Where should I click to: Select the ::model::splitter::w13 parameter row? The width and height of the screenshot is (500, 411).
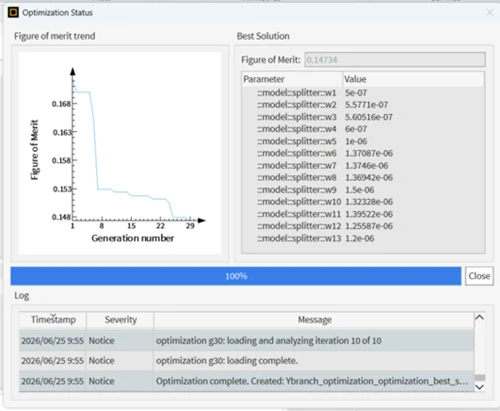[363, 238]
